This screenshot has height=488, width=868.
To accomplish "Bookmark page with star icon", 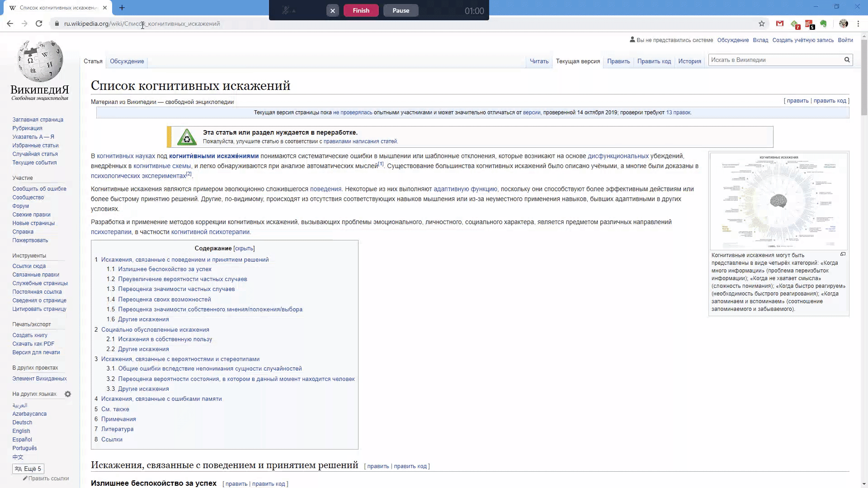I will pos(762,23).
